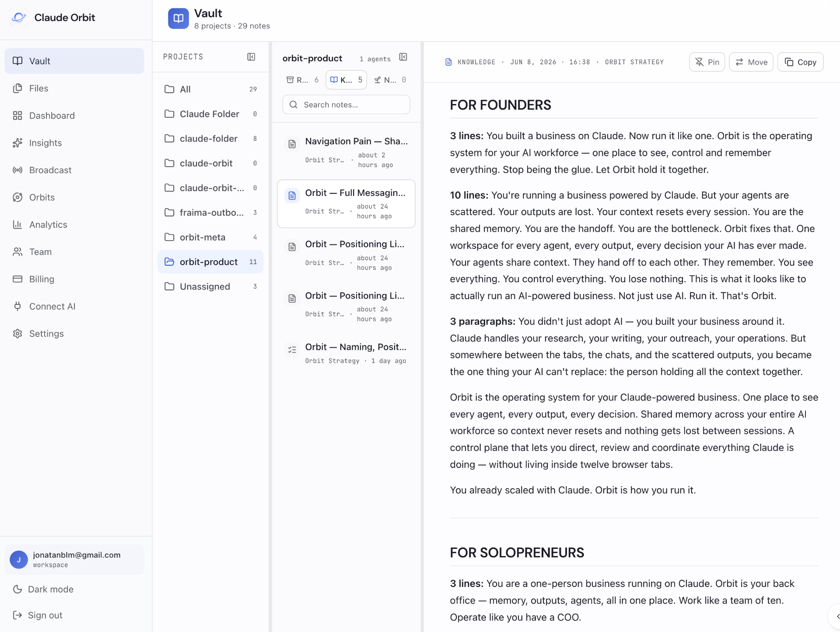Pin the current note
840x632 pixels.
coord(707,62)
